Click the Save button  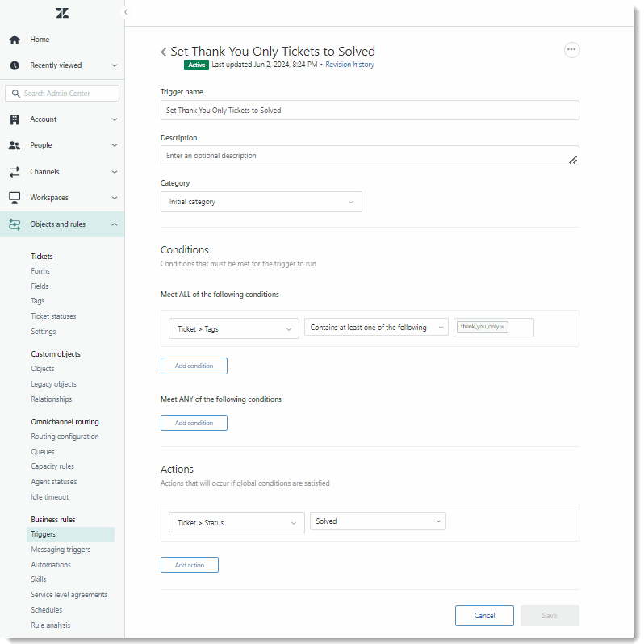tap(550, 616)
